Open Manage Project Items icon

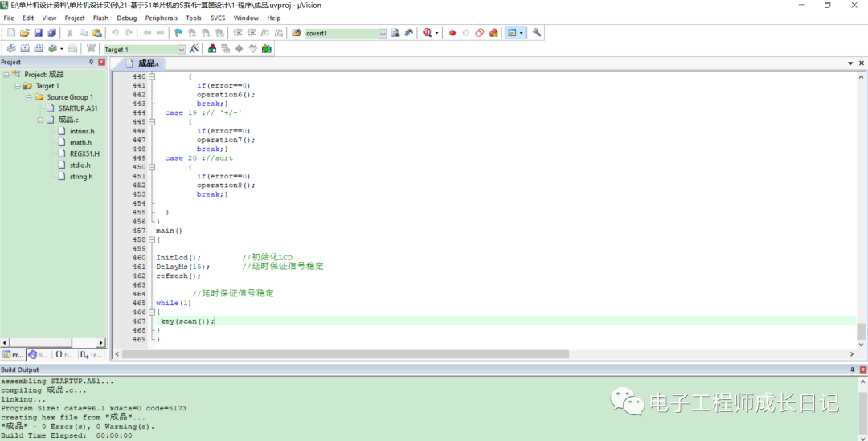click(x=212, y=49)
